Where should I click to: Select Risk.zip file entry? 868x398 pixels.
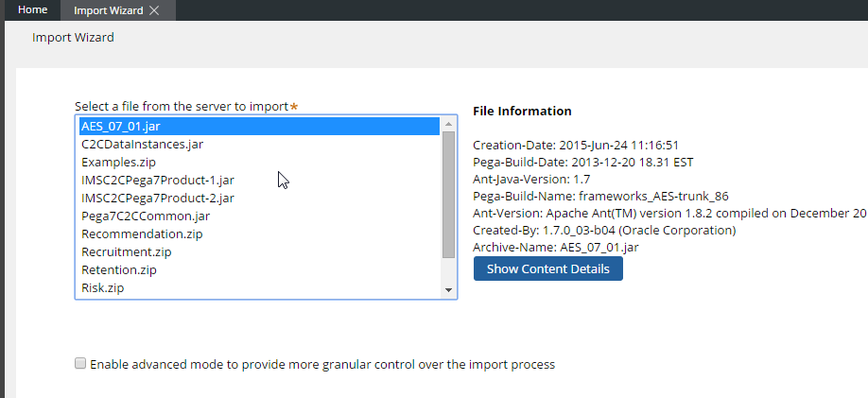[102, 288]
